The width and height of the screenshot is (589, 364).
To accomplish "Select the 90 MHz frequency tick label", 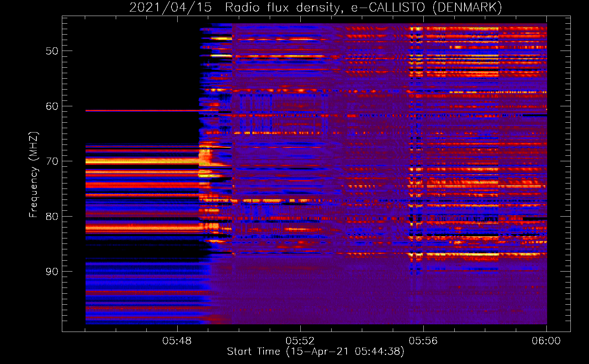I will [52, 272].
